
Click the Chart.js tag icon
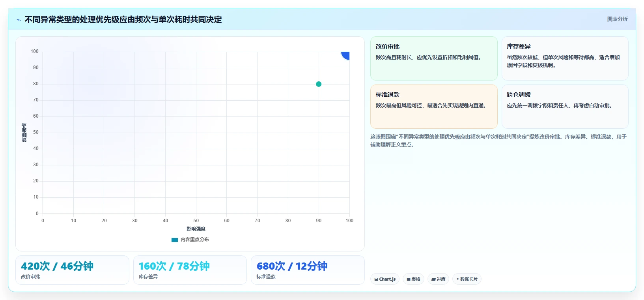(376, 279)
